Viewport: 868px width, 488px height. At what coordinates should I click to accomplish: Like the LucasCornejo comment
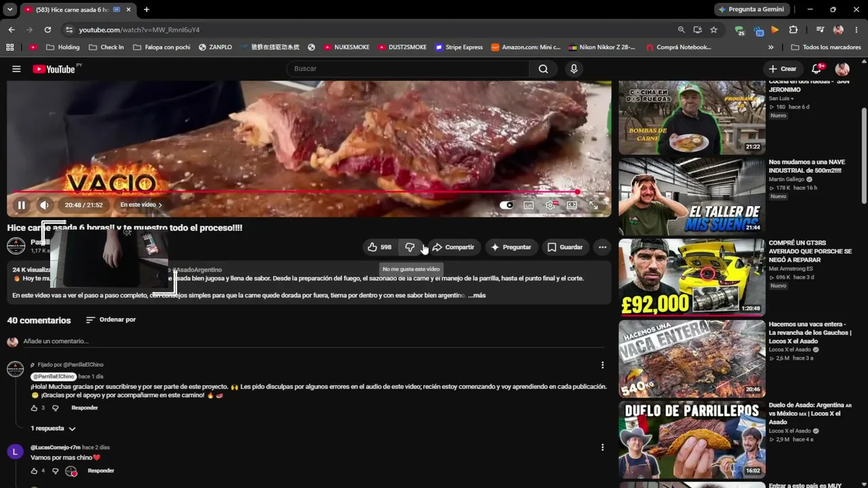[x=34, y=471]
